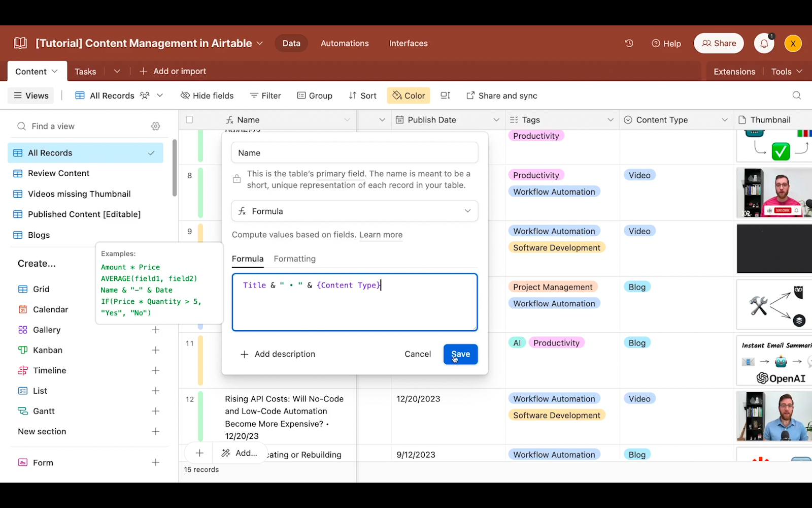Open the All Records view dropdown

click(160, 96)
